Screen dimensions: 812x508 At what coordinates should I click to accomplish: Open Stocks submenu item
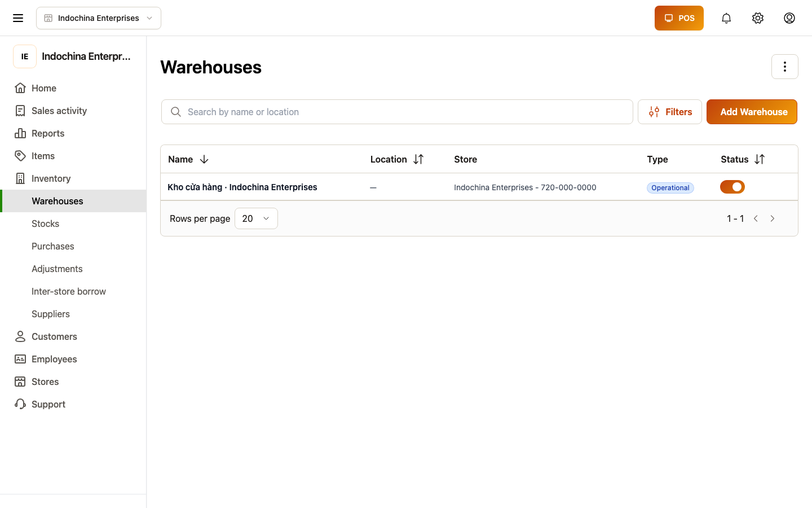click(73, 224)
